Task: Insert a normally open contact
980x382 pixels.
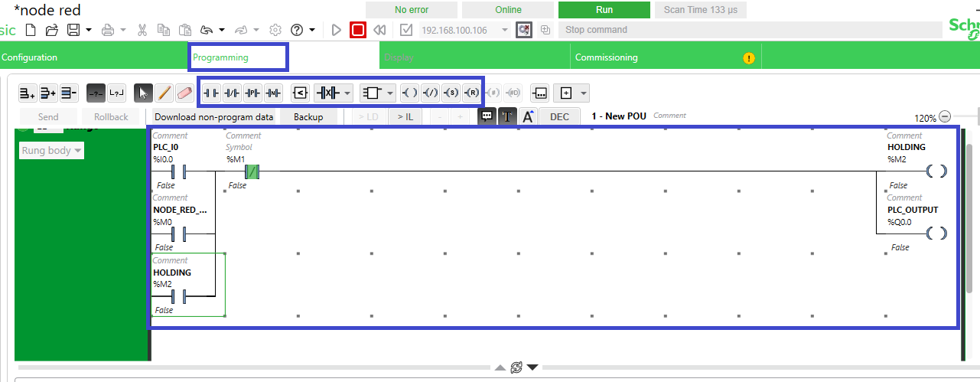Action: point(211,93)
